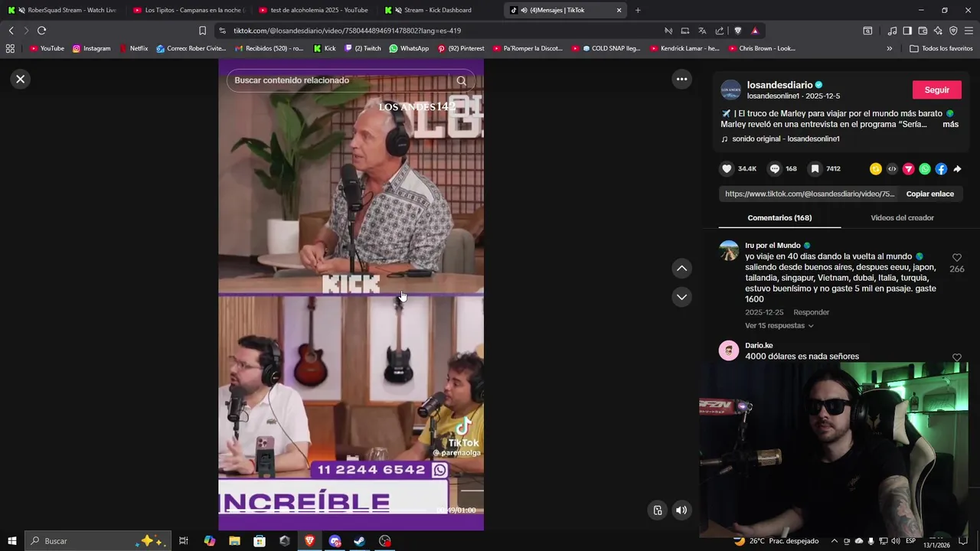This screenshot has width=980, height=551.
Task: Open the Netflix bookmark
Action: tap(133, 48)
